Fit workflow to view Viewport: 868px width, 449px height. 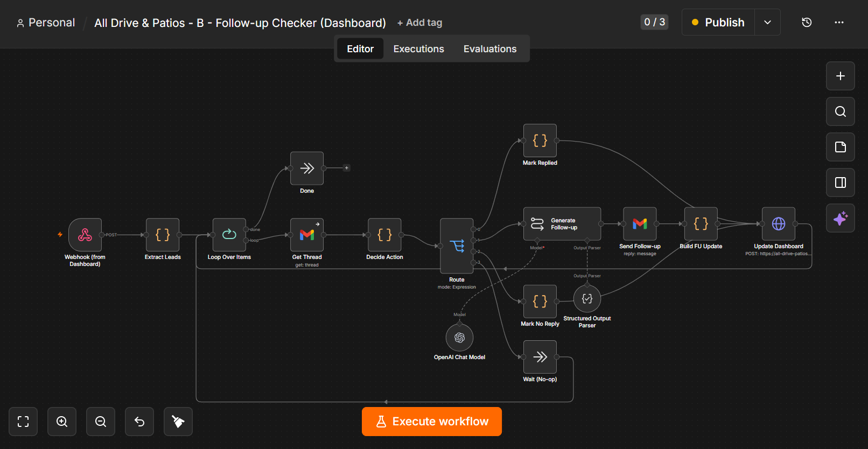23,422
